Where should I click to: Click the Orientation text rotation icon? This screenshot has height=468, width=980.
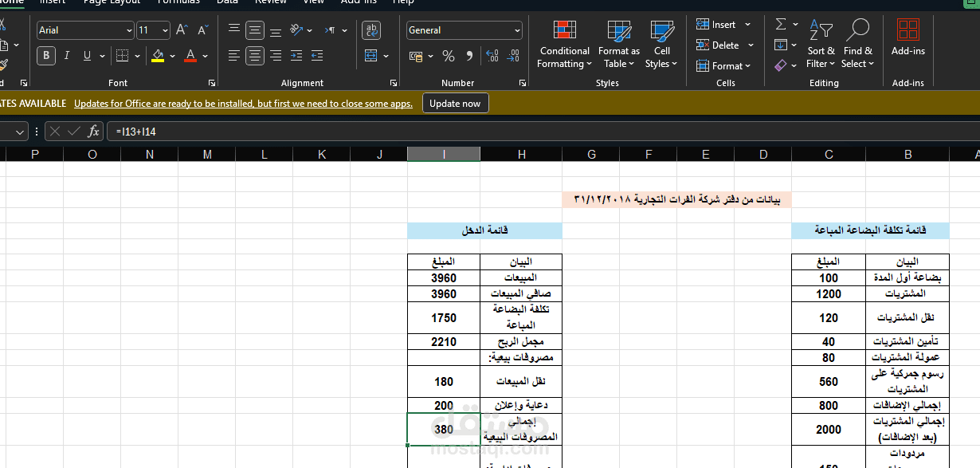[x=296, y=30]
